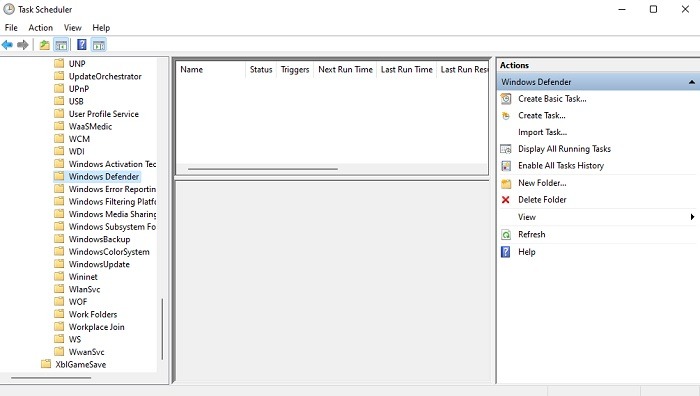Click the Enable All Tasks History icon
The height and width of the screenshot is (396, 700).
(x=506, y=166)
